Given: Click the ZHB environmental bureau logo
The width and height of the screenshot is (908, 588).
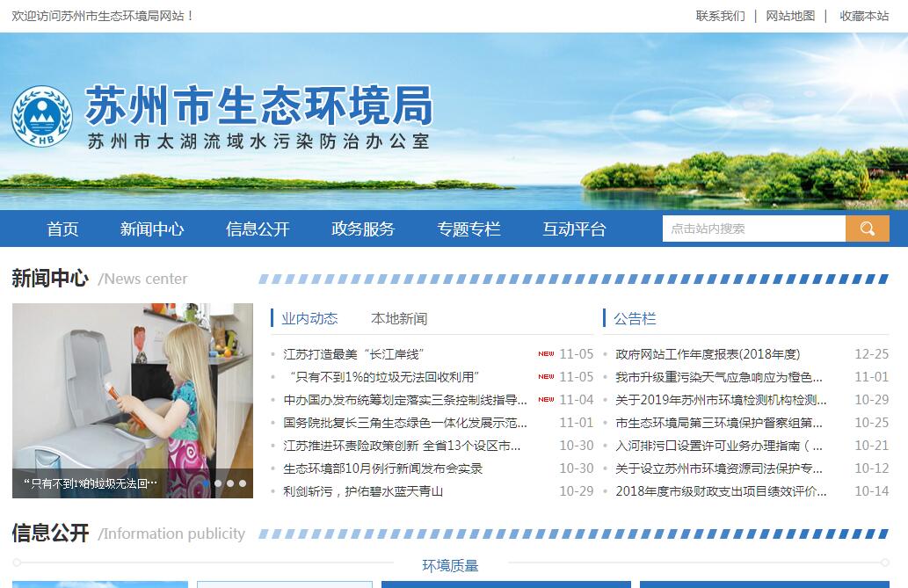Looking at the screenshot, I should click(41, 116).
